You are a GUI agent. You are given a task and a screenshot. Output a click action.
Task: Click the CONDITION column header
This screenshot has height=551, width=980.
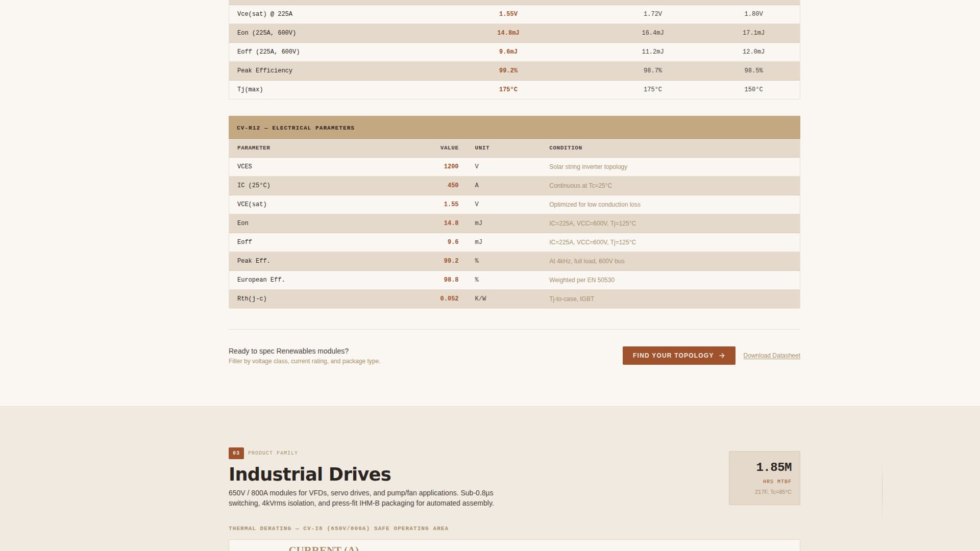565,148
